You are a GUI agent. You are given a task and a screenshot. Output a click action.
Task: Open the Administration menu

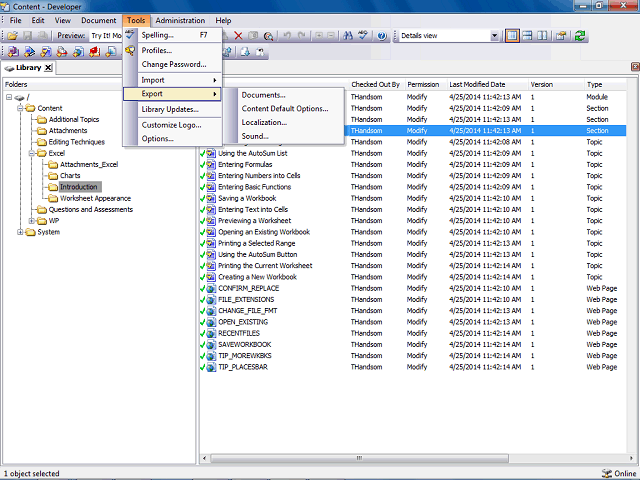(x=180, y=20)
